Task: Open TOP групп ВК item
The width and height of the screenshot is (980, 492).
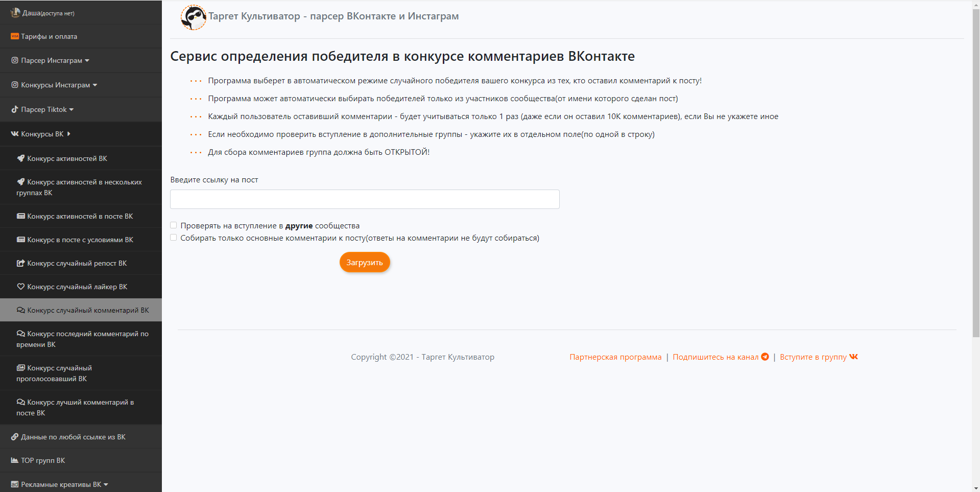Action: (81, 460)
